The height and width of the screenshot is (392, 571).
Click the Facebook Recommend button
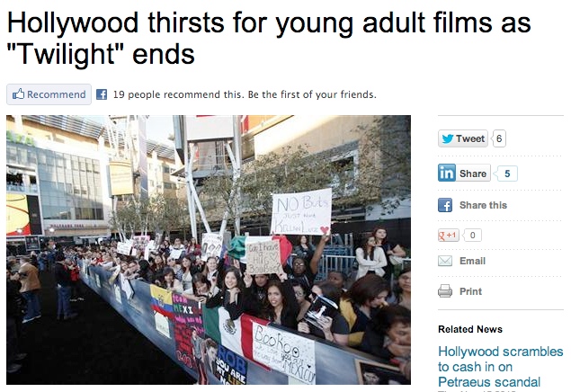[49, 94]
